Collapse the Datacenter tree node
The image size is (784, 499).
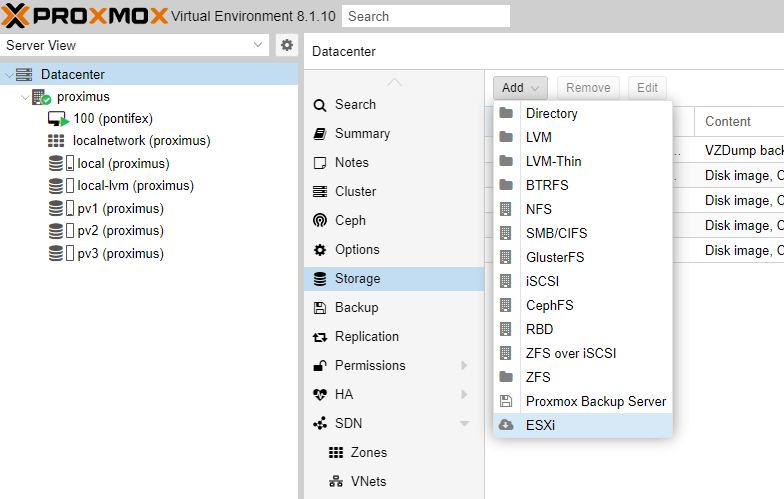click(x=8, y=75)
